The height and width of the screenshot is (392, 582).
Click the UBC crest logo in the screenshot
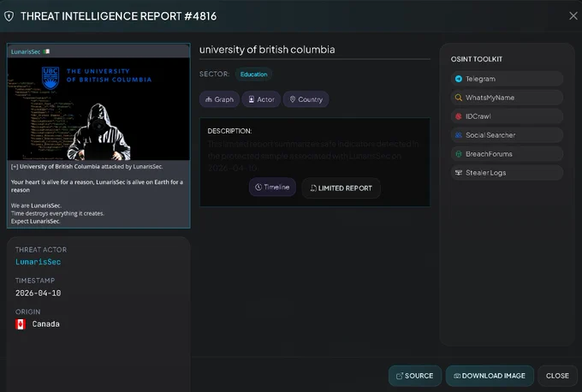pos(50,78)
